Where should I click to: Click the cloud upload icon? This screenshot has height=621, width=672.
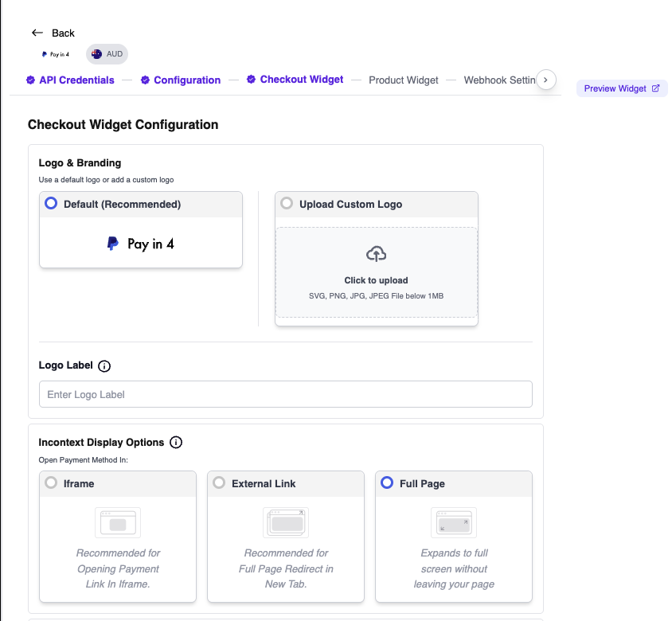pyautogui.click(x=377, y=254)
